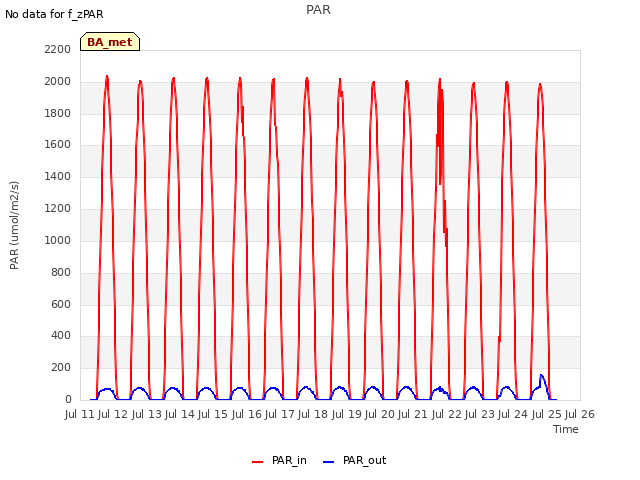Click the Time x-axis title
Viewport: 640px width, 480px height.
click(565, 429)
